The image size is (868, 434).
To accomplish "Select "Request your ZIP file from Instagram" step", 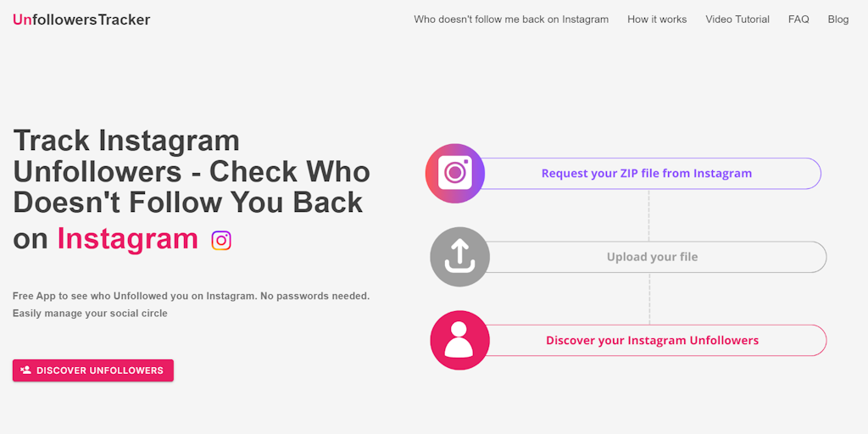I will click(x=647, y=174).
